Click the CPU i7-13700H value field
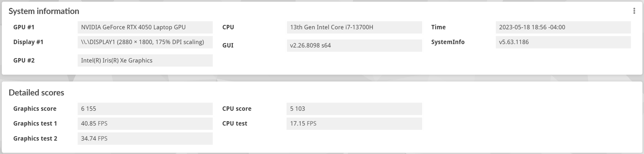 [354, 27]
